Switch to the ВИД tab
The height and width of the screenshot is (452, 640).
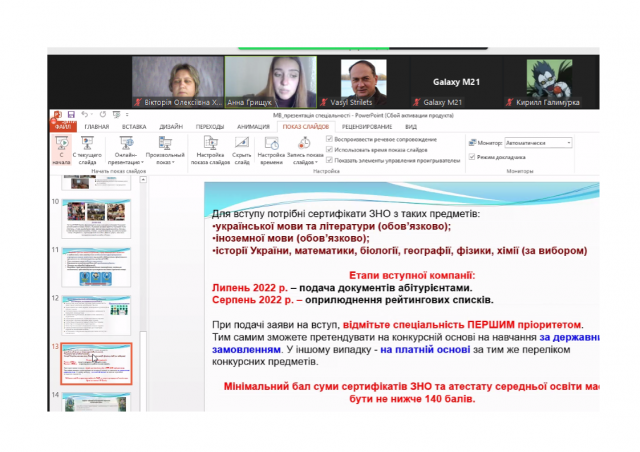(411, 127)
